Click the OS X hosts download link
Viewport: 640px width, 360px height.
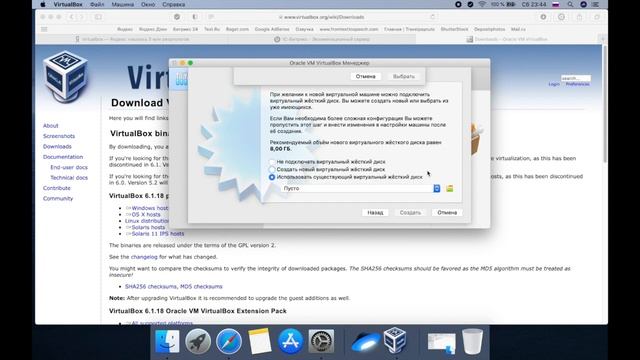146,214
